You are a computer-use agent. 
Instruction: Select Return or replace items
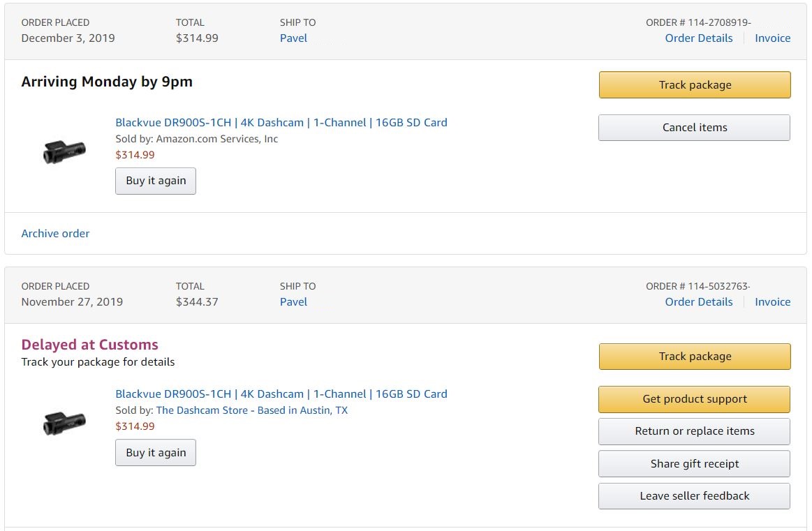tap(694, 431)
